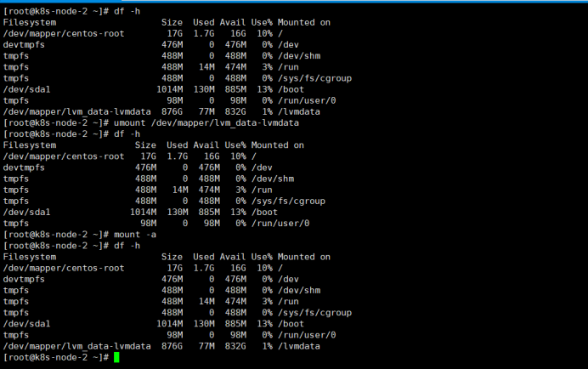Click 876G size value in output after mount -a
Viewport: 588px width, 369px height.
172,347
